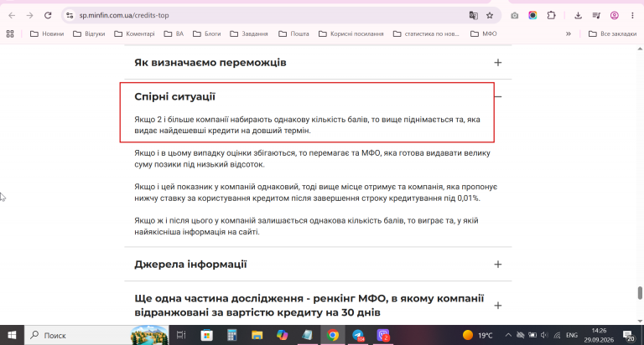644x345 pixels.
Task: Open File Explorer from taskbar
Action: coord(257,335)
